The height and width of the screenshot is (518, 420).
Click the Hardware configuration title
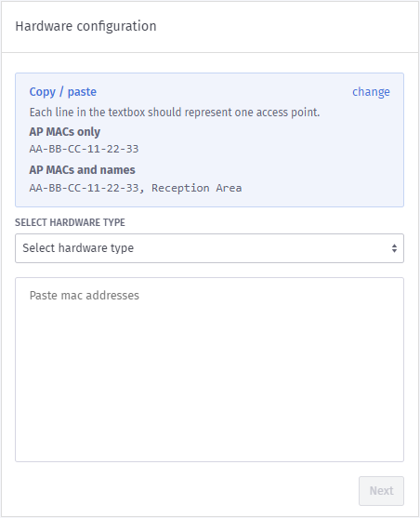tap(85, 26)
